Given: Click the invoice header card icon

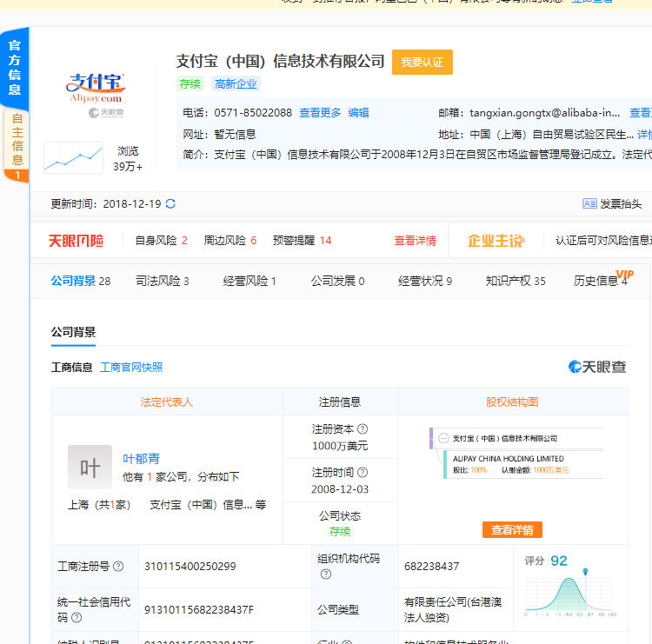Looking at the screenshot, I should (x=589, y=203).
